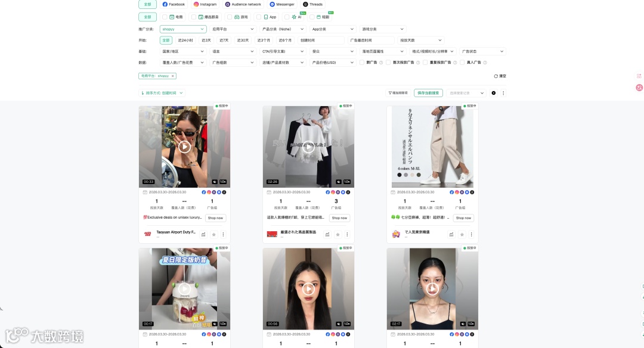The height and width of the screenshot is (348, 644).
Task: Click the 增加排除项 filter button
Action: [x=398, y=93]
